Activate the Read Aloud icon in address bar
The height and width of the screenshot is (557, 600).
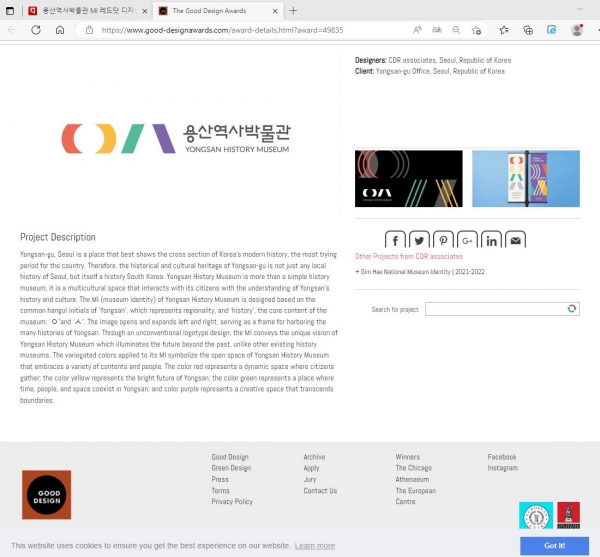point(417,30)
